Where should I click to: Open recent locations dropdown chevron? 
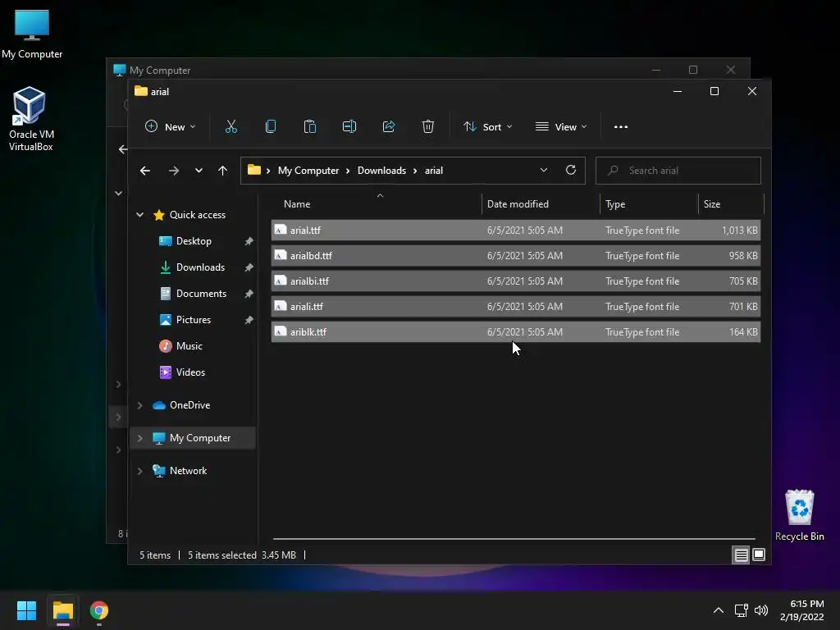point(199,171)
